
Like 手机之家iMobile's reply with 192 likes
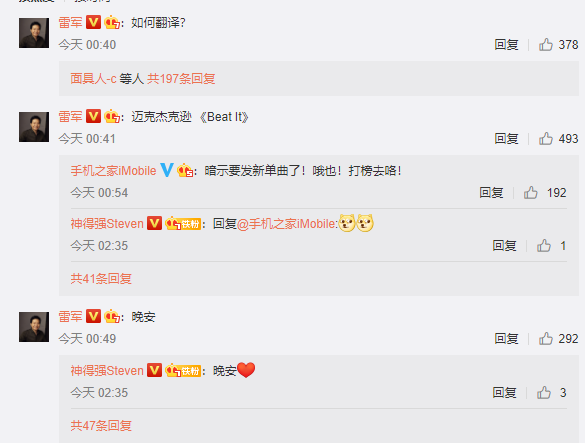click(530, 193)
